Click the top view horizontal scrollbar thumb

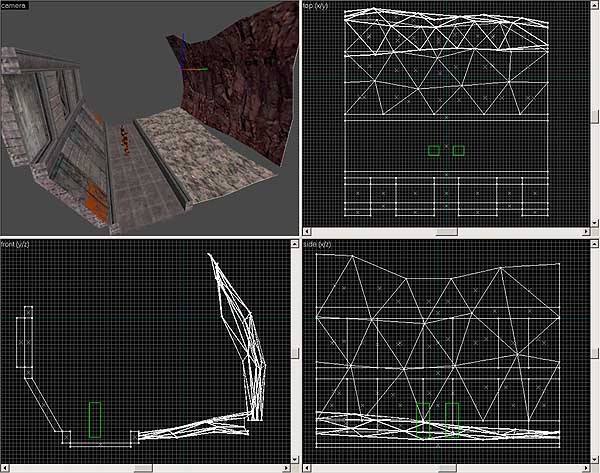pos(446,231)
